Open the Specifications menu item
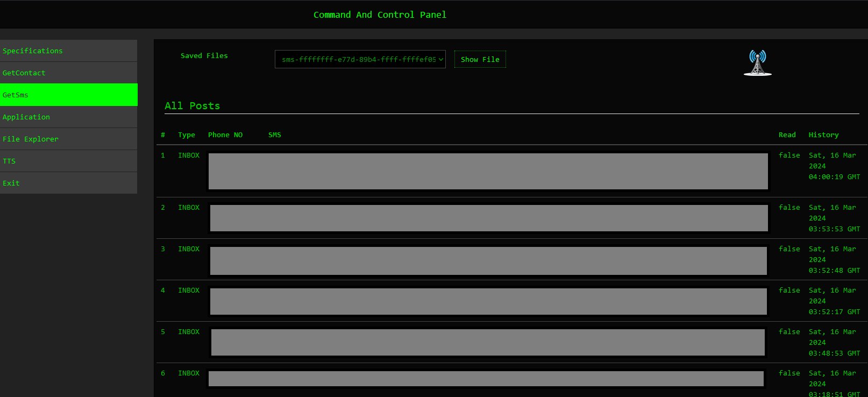 [x=68, y=51]
